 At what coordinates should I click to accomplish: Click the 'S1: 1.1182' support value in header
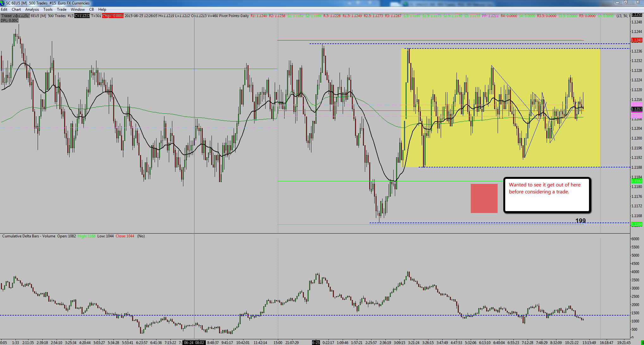[x=295, y=16]
